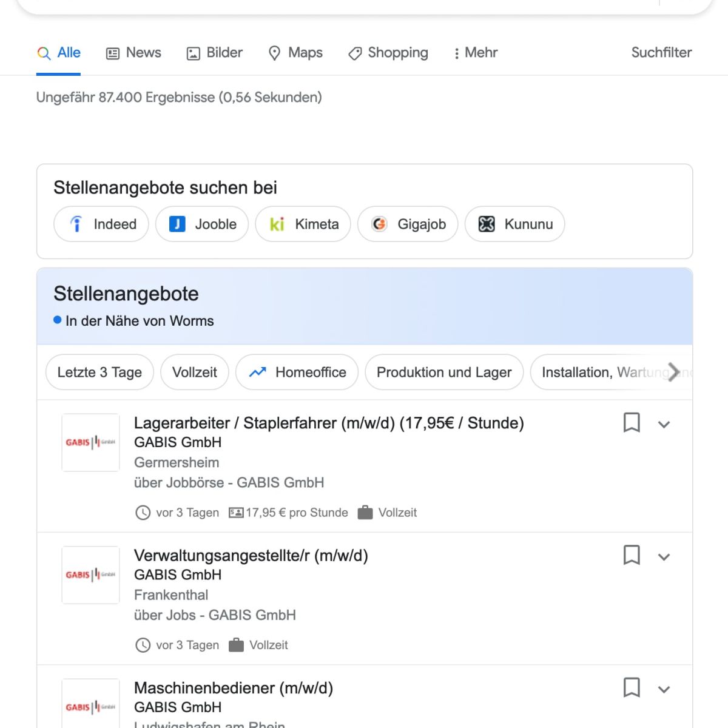Open the Maps tab
This screenshot has height=728, width=728.
tap(295, 53)
